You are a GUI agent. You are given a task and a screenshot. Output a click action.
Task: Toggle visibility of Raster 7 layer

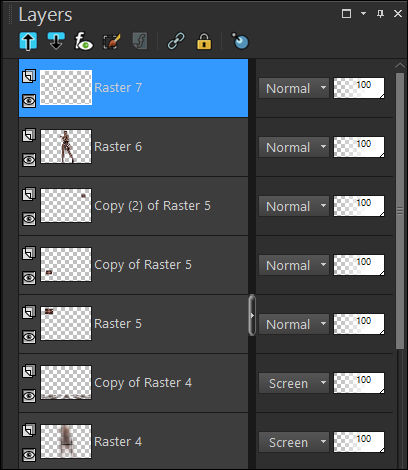29,101
